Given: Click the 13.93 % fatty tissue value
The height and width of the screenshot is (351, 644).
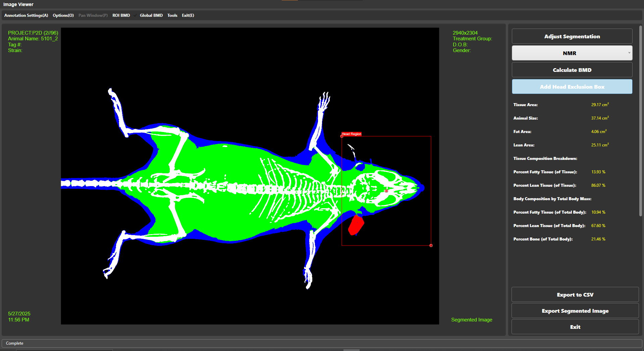Looking at the screenshot, I should [x=598, y=172].
